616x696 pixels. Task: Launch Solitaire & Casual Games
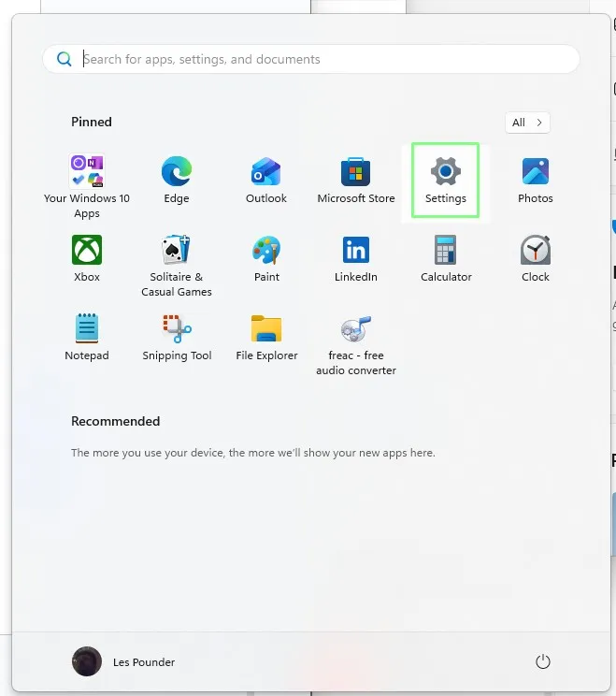[x=177, y=266]
